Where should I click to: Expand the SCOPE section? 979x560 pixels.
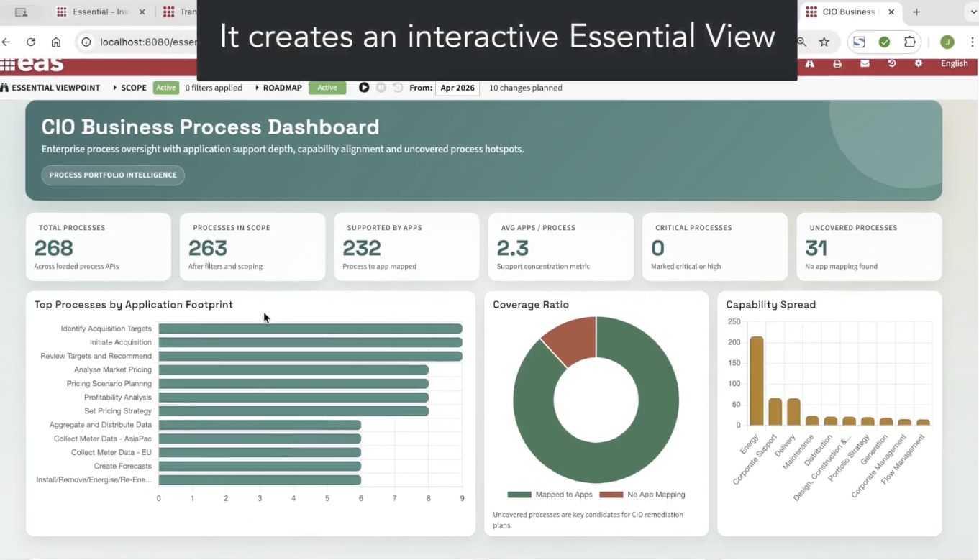(x=129, y=88)
